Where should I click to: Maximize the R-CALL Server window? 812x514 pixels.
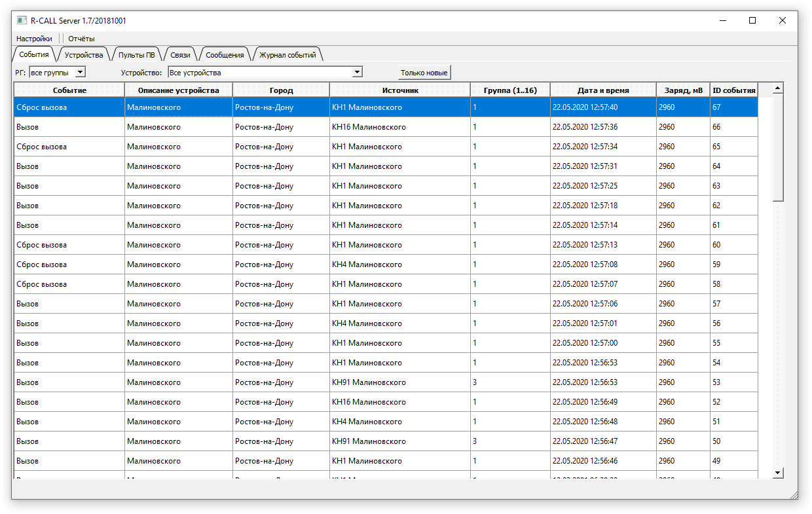click(x=752, y=20)
